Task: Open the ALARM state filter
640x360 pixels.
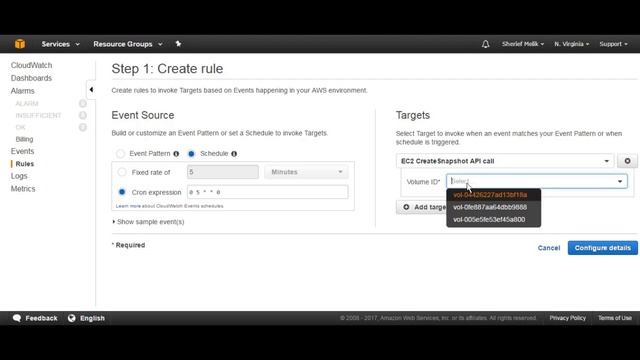Action: [27, 103]
